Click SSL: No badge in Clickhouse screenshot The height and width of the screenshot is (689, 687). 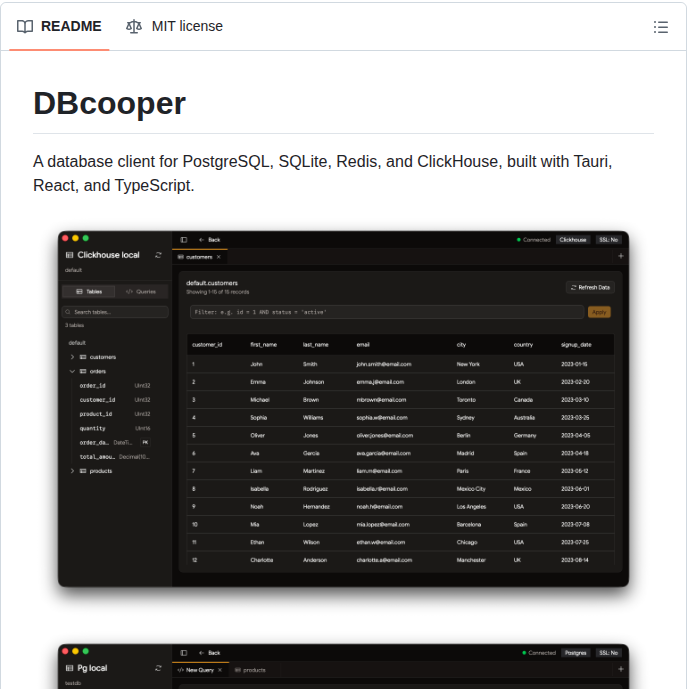[x=608, y=240]
